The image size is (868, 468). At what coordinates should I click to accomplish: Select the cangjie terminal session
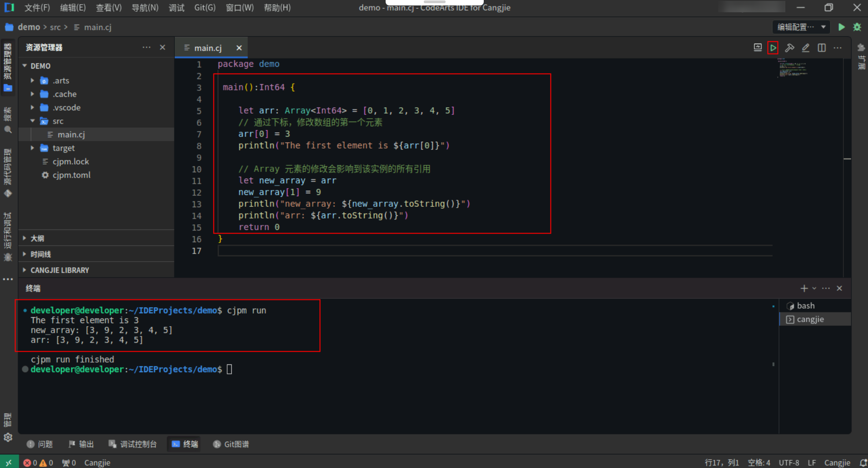pos(815,319)
